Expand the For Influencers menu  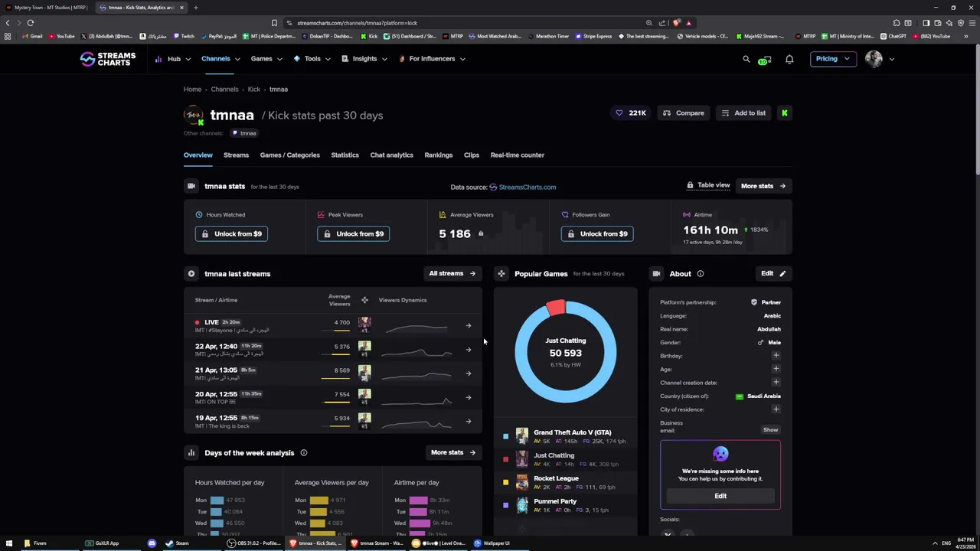[x=432, y=59]
